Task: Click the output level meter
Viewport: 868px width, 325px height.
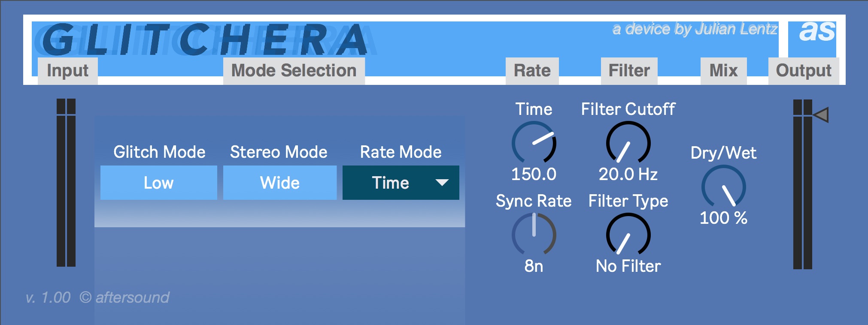Action: [x=802, y=184]
